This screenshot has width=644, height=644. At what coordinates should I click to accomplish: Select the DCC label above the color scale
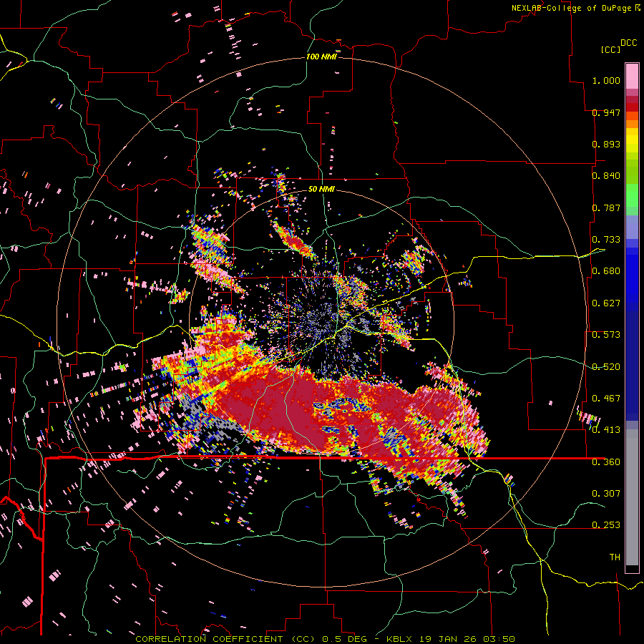point(628,43)
